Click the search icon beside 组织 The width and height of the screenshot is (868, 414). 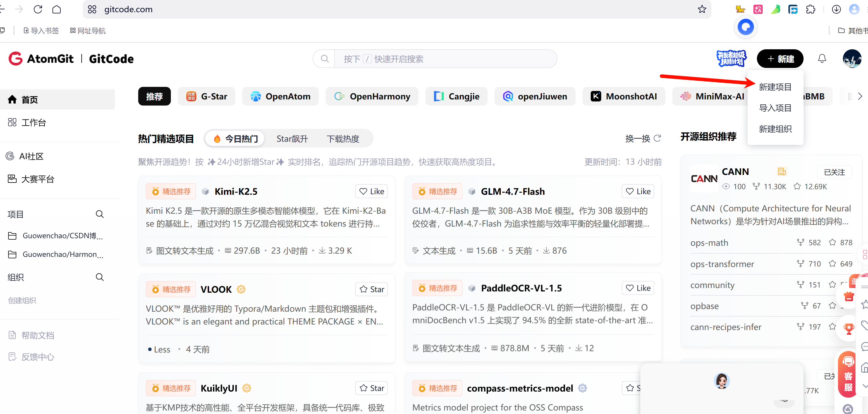99,277
